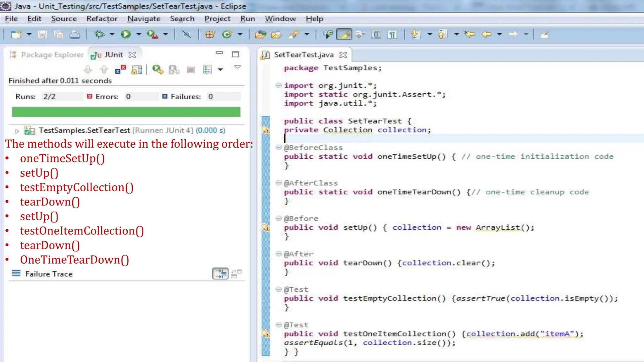Toggle Show Whitespace Characters pilcrow button

pyautogui.click(x=392, y=34)
